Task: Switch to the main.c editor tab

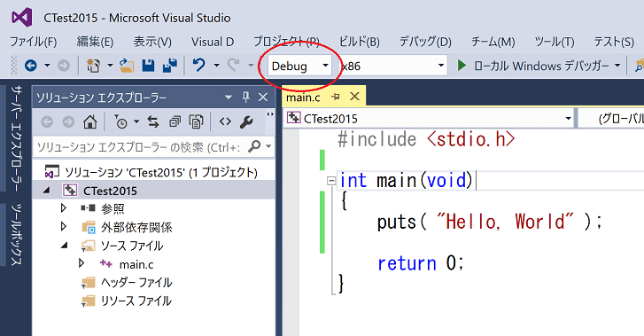Action: point(303,98)
